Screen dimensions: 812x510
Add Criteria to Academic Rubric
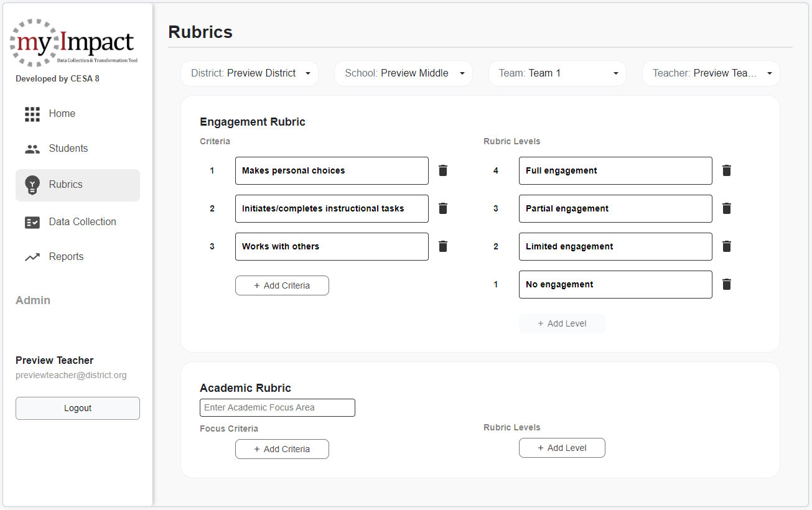click(282, 449)
